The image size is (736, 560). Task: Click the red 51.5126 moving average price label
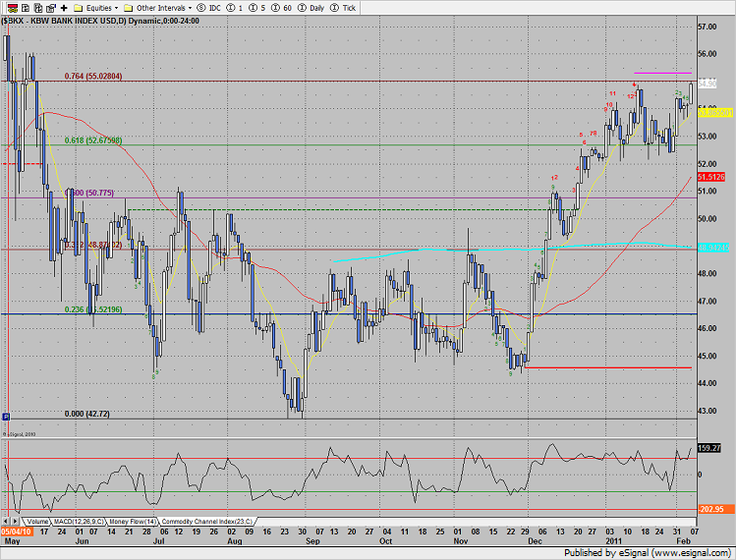tap(709, 177)
